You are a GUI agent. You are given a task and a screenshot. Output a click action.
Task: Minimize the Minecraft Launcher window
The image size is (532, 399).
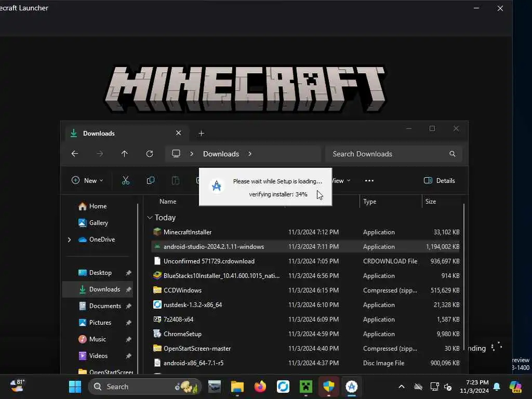(x=476, y=8)
